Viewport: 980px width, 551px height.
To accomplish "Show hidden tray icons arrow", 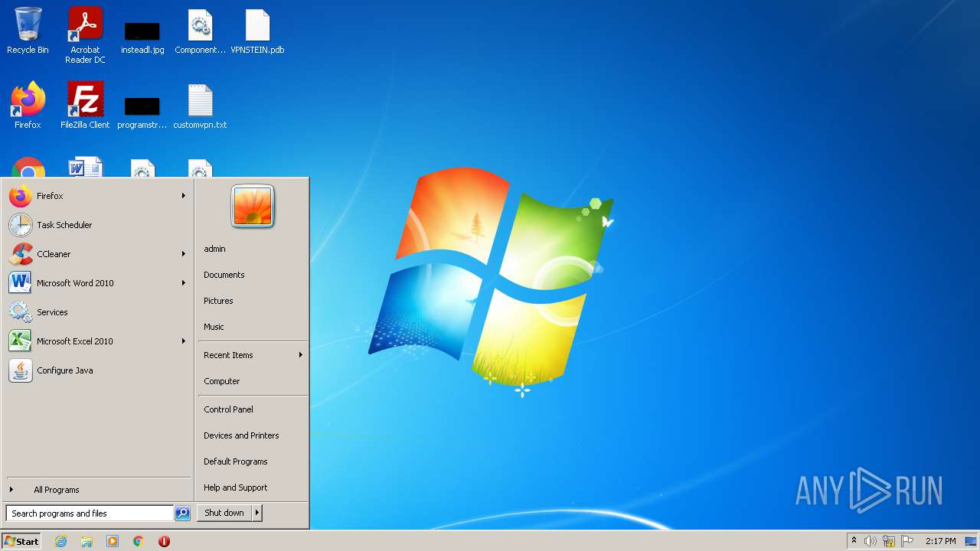I will click(854, 540).
